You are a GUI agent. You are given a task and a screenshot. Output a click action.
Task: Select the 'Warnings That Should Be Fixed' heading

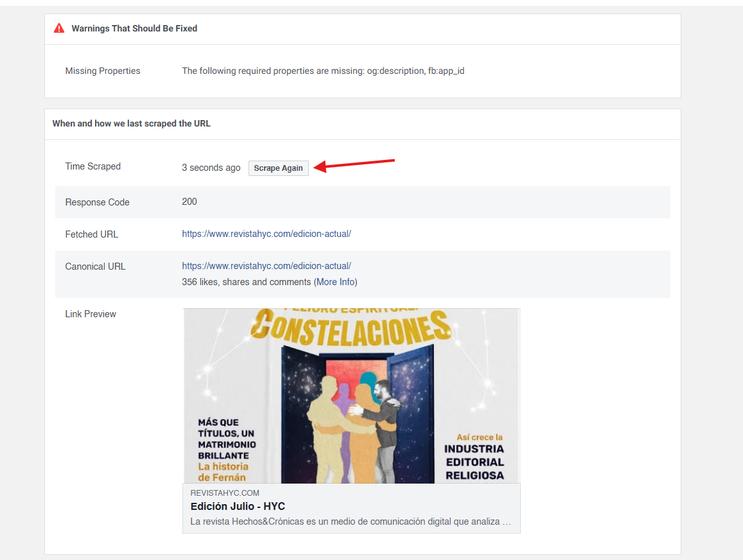[134, 28]
